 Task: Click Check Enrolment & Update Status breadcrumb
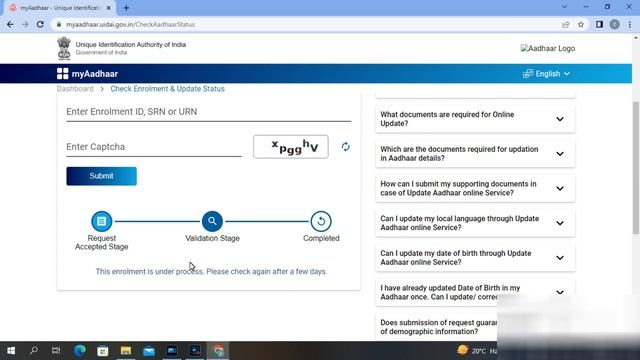coord(167,89)
